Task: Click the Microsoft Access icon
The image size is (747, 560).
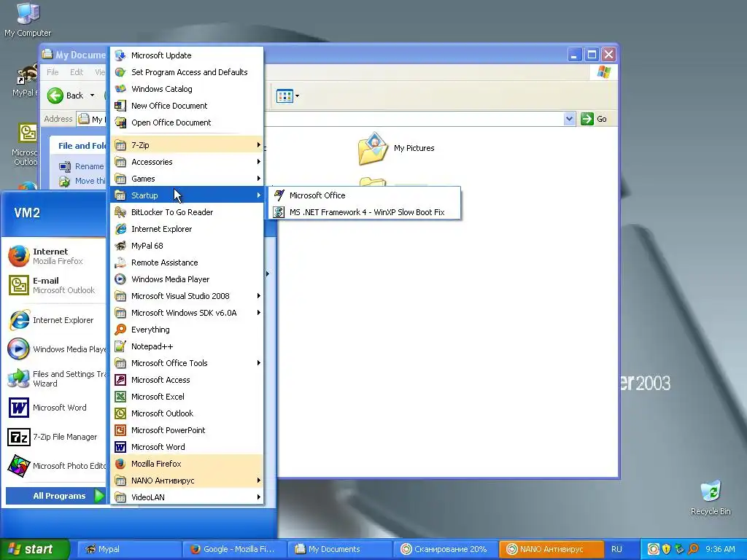Action: [x=120, y=380]
